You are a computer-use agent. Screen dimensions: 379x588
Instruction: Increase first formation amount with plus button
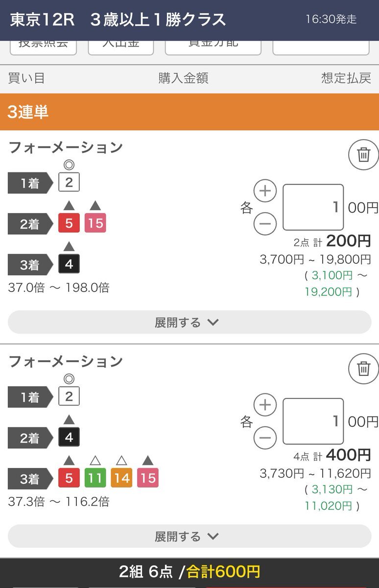tap(265, 191)
